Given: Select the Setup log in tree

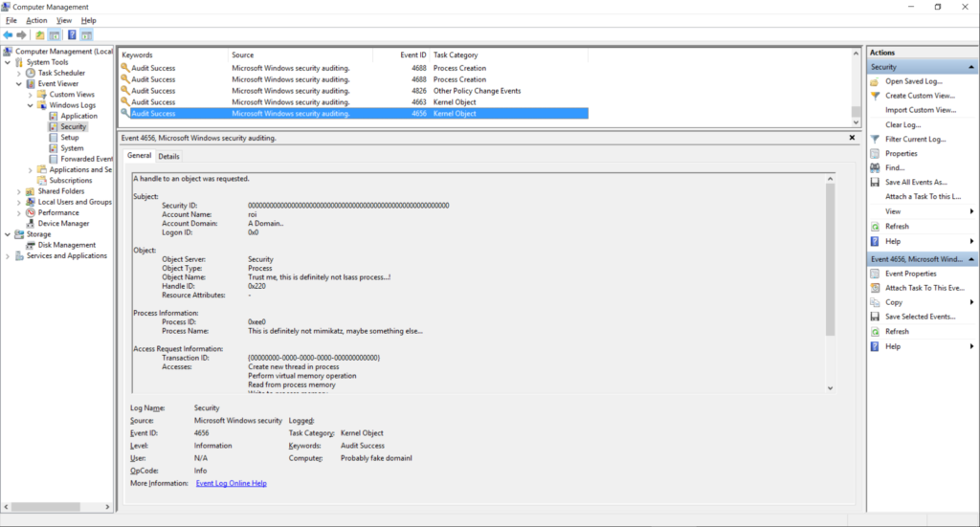Looking at the screenshot, I should [69, 138].
